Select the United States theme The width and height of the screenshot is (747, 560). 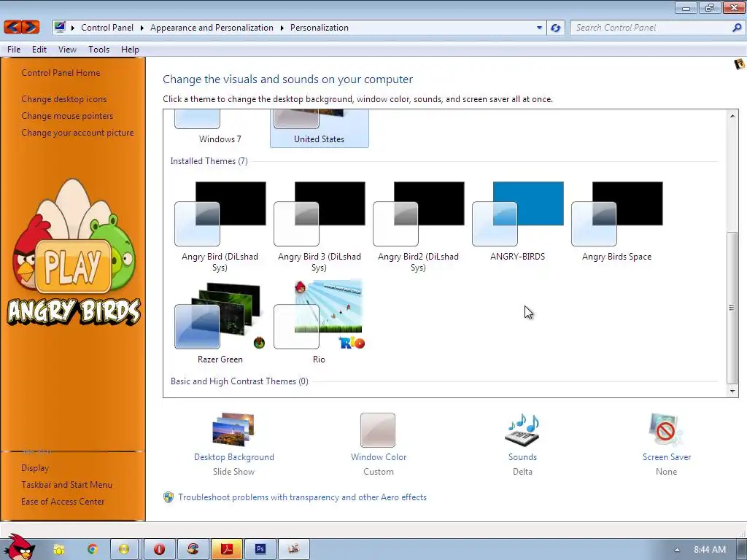(x=320, y=128)
